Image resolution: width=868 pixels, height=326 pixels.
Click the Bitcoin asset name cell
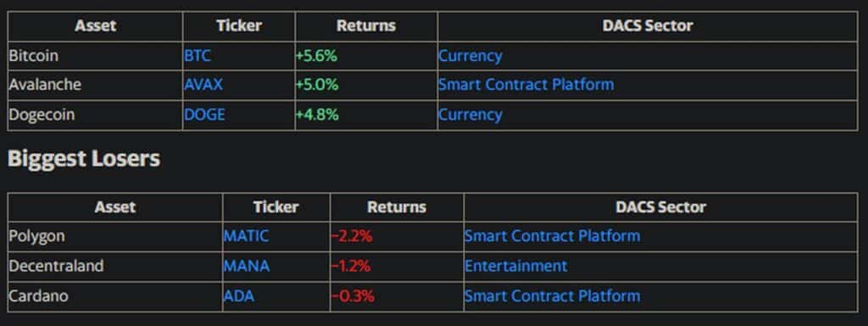tap(95, 56)
